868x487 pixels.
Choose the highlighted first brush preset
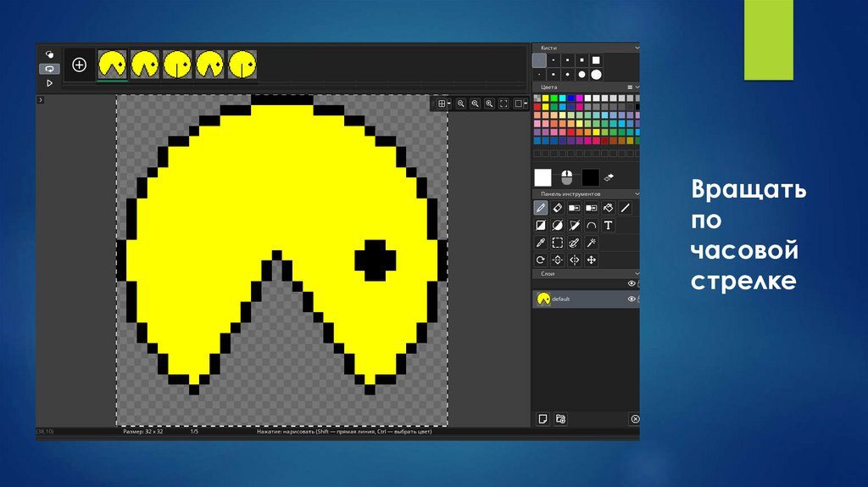539,60
